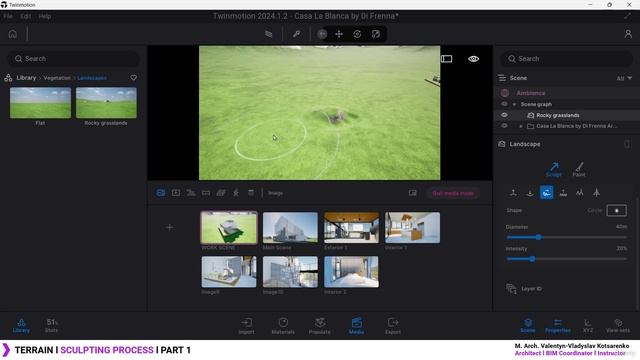Adjust the Diameter slider
Image resolution: width=640 pixels, height=360 pixels.
click(567, 237)
